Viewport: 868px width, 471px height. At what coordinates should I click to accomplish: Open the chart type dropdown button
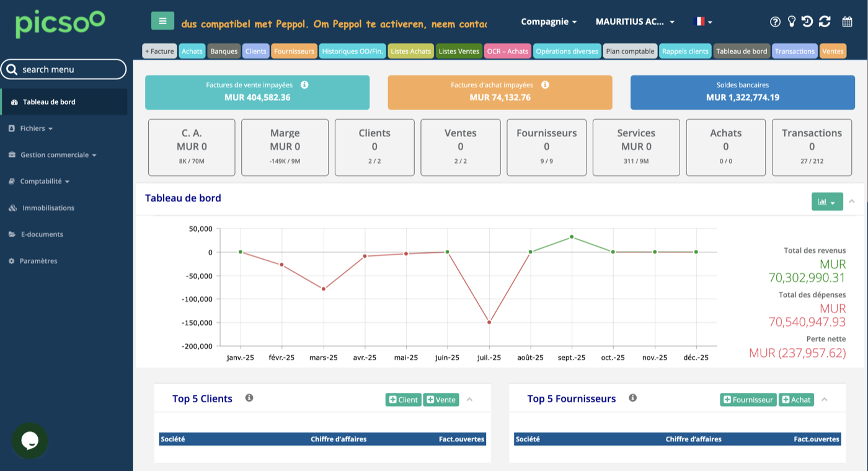(827, 201)
